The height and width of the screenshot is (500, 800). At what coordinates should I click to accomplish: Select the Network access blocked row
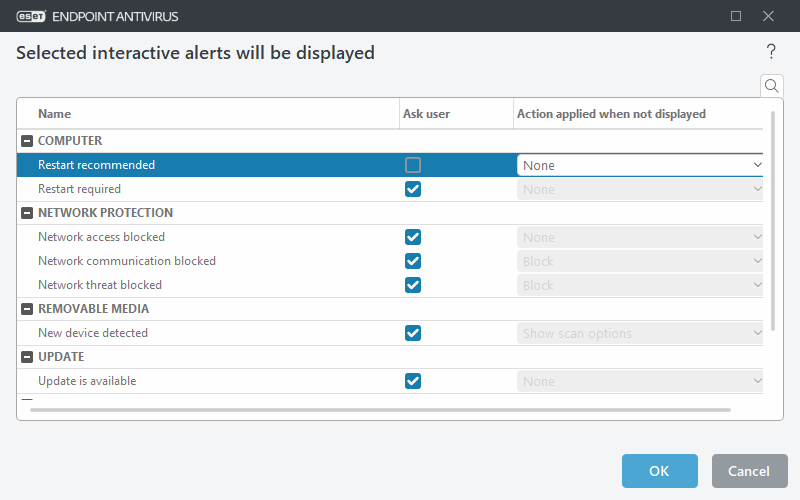coord(390,237)
